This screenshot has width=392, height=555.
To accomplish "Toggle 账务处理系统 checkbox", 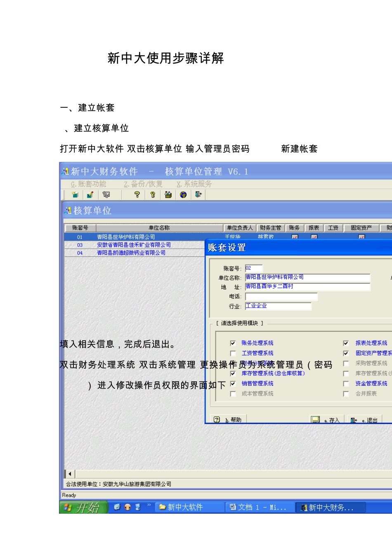I will [233, 343].
